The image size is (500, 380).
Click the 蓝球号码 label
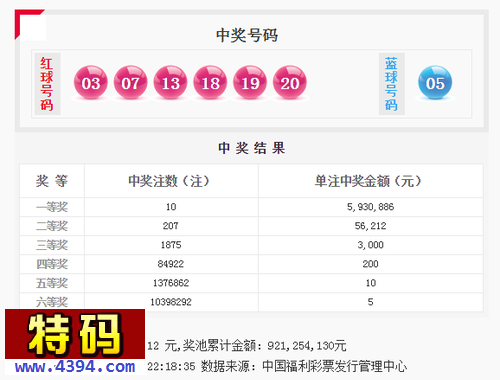click(x=392, y=84)
